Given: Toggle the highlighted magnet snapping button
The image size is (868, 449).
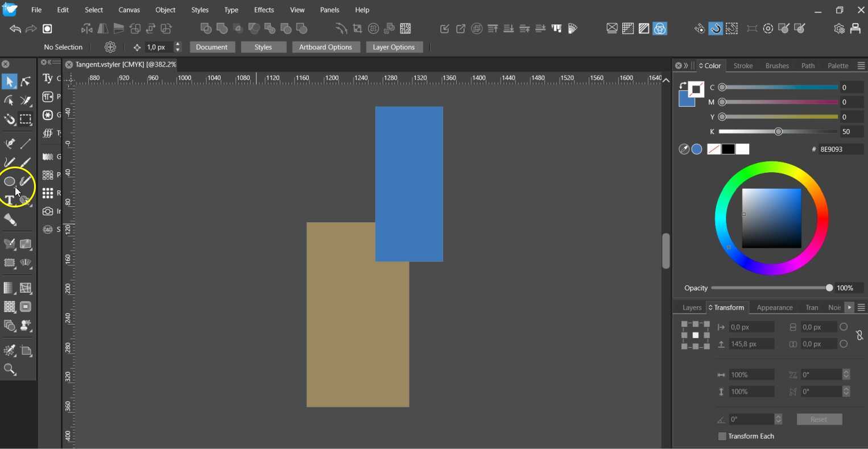Looking at the screenshot, I should [716, 28].
